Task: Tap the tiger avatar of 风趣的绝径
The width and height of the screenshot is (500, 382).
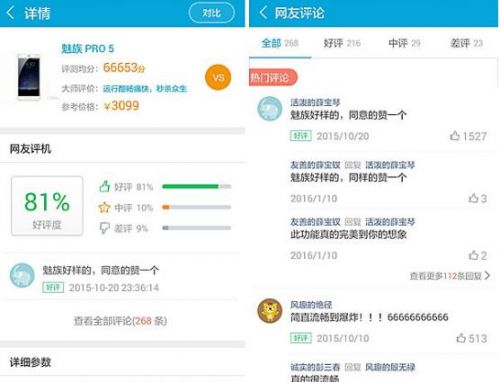Action: pyautogui.click(x=270, y=311)
